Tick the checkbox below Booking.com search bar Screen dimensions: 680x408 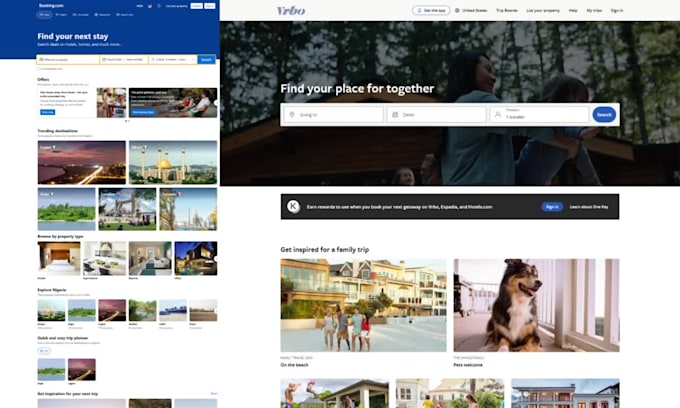[x=38, y=69]
